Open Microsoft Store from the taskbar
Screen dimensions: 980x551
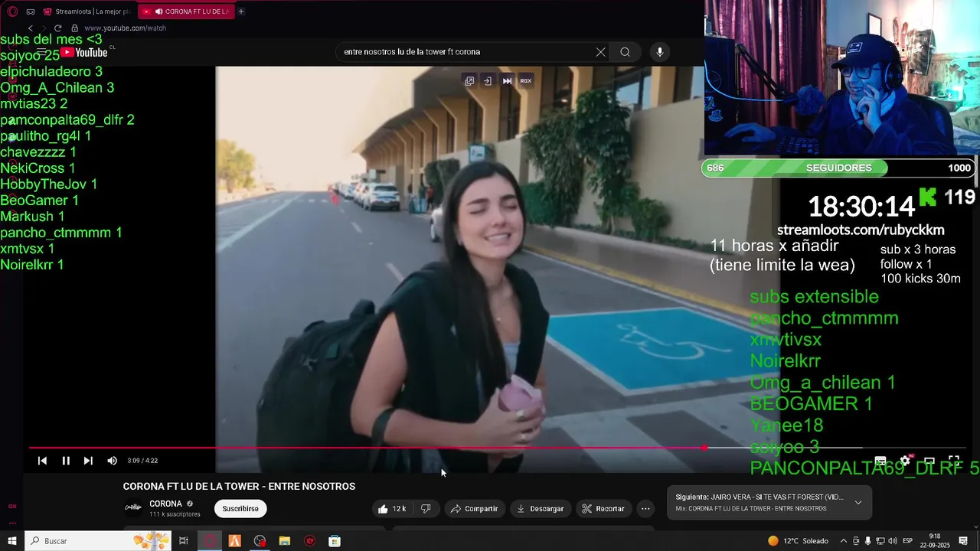(335, 541)
